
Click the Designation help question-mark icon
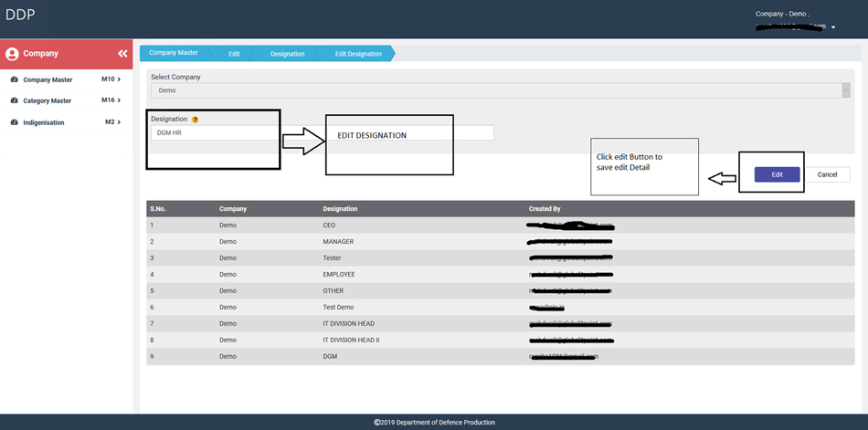195,120
